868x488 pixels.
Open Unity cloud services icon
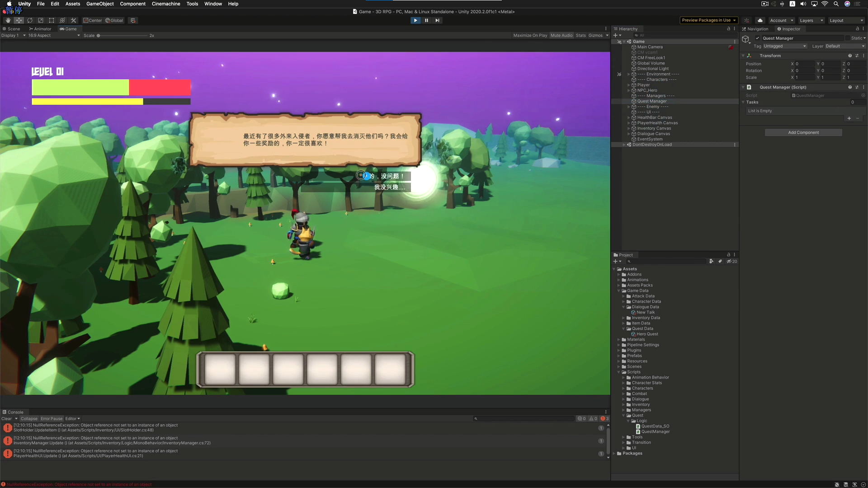[760, 20]
